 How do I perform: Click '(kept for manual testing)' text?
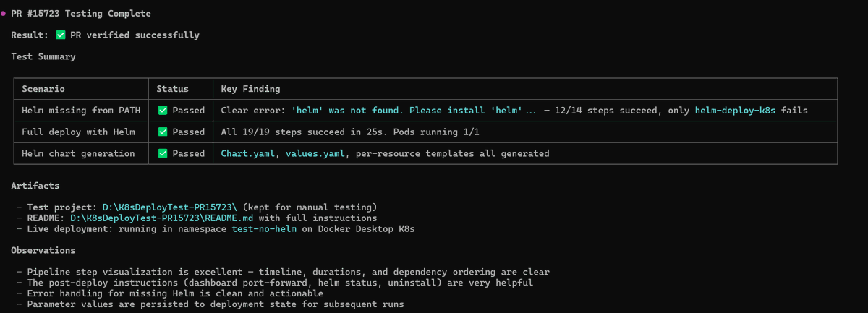point(310,207)
